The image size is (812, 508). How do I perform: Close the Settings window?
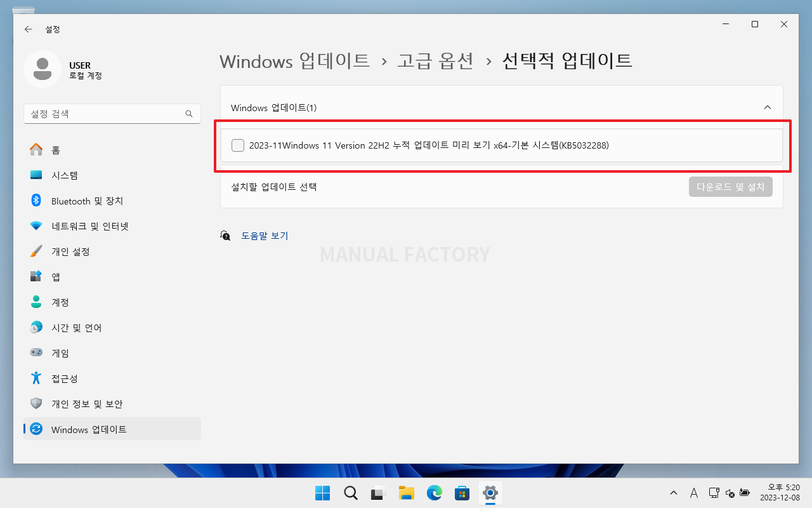[x=784, y=24]
